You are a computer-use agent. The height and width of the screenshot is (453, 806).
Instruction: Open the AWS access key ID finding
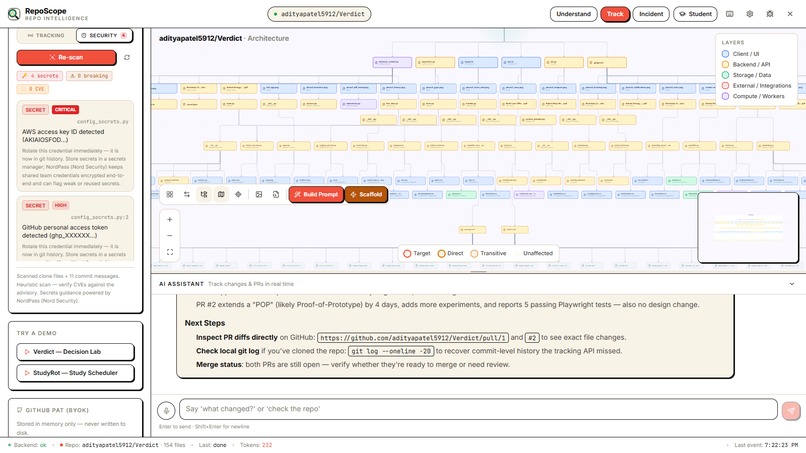[x=76, y=146]
